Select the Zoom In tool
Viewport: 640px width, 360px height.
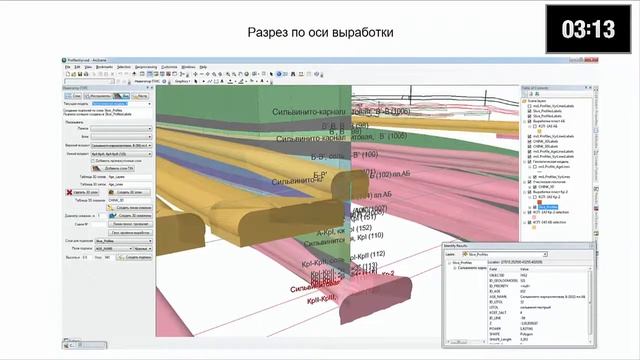click(x=228, y=74)
